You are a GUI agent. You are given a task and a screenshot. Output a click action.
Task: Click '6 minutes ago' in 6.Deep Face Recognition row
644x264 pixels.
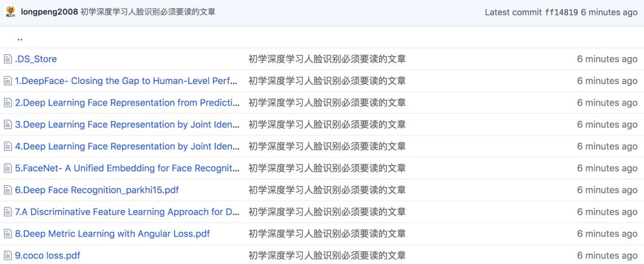(608, 190)
